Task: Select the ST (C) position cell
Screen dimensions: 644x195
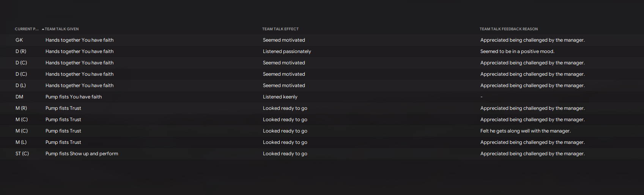Action: click(22, 154)
